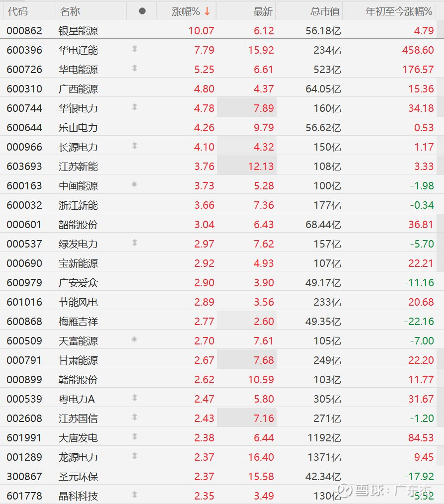
Task: Select stock name 银星能源
Action: pos(78,31)
